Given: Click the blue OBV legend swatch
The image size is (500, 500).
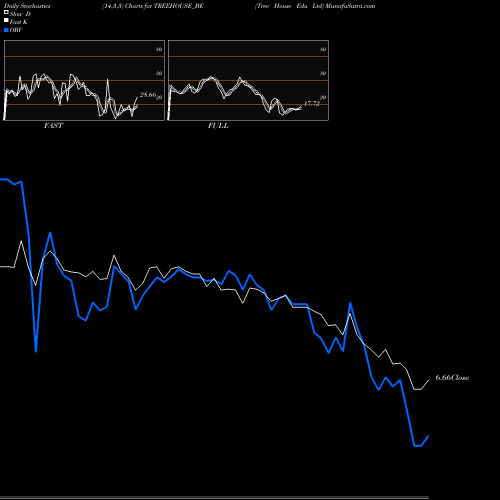Looking at the screenshot, I should (x=6, y=30).
